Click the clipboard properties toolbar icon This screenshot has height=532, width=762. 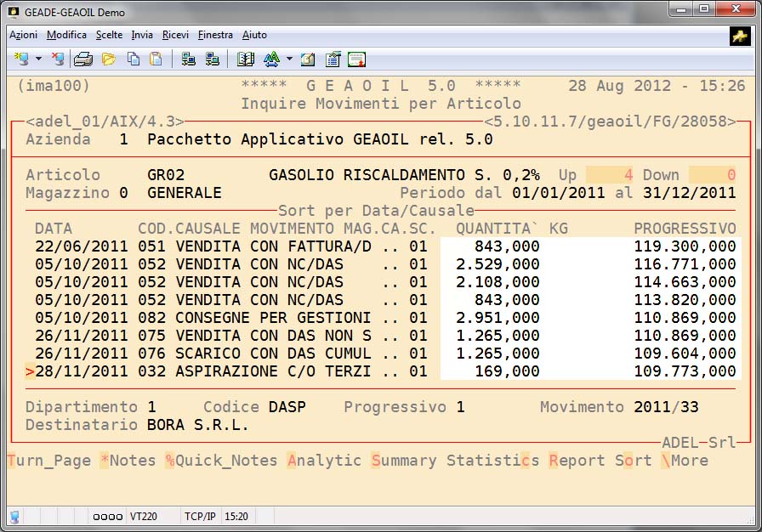[333, 59]
